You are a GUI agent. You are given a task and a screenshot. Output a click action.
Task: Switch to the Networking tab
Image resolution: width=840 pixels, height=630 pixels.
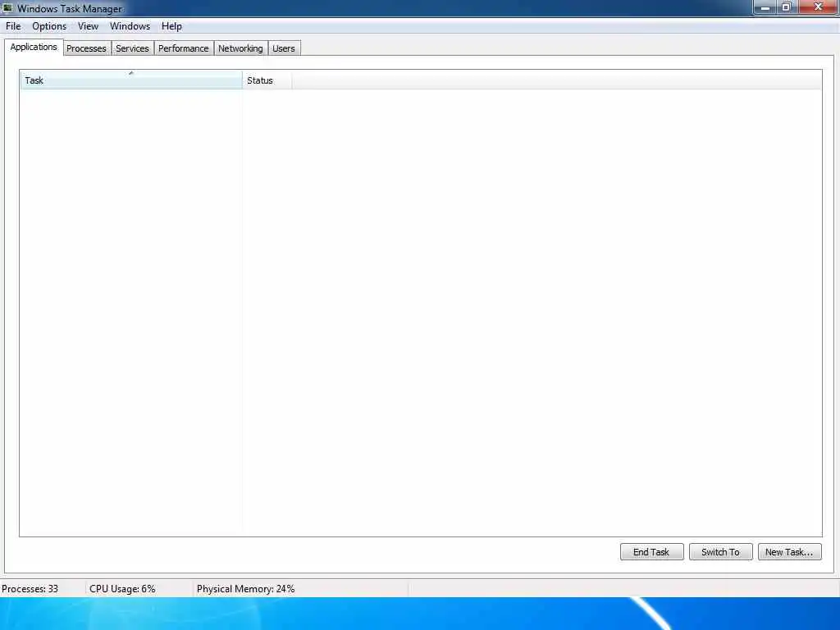click(x=240, y=48)
